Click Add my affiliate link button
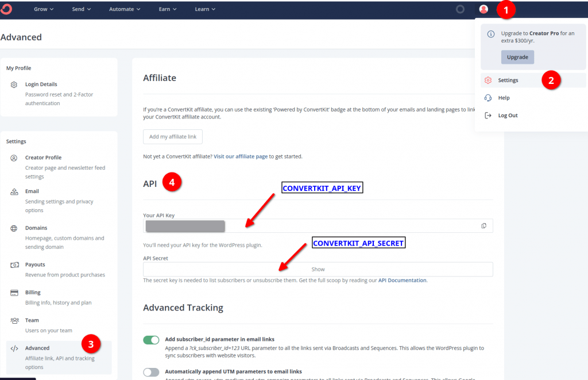The width and height of the screenshot is (588, 380). tap(172, 137)
